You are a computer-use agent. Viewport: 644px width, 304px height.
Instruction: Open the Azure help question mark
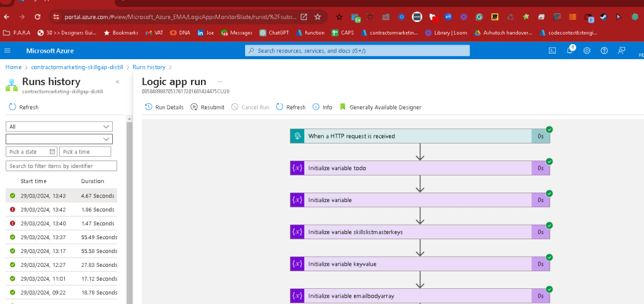click(604, 50)
